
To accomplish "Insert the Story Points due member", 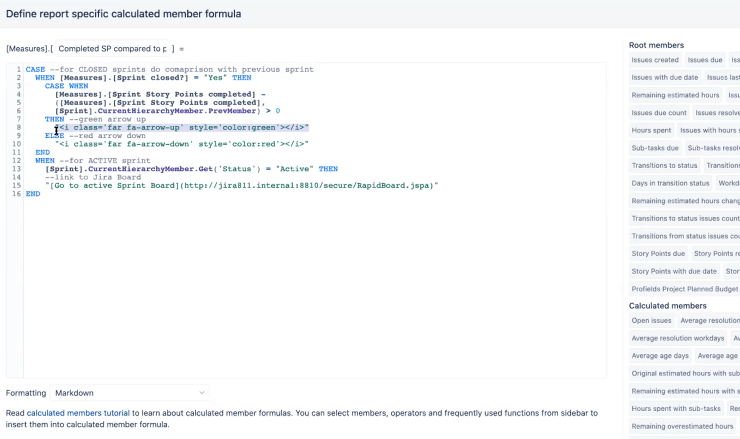I will click(x=658, y=254).
